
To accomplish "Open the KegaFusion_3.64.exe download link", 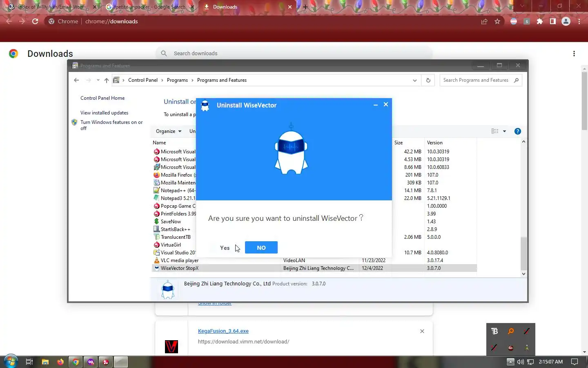I will point(223,331).
